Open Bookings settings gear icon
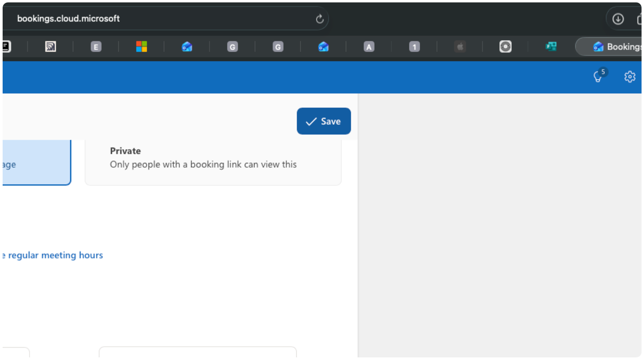 630,77
